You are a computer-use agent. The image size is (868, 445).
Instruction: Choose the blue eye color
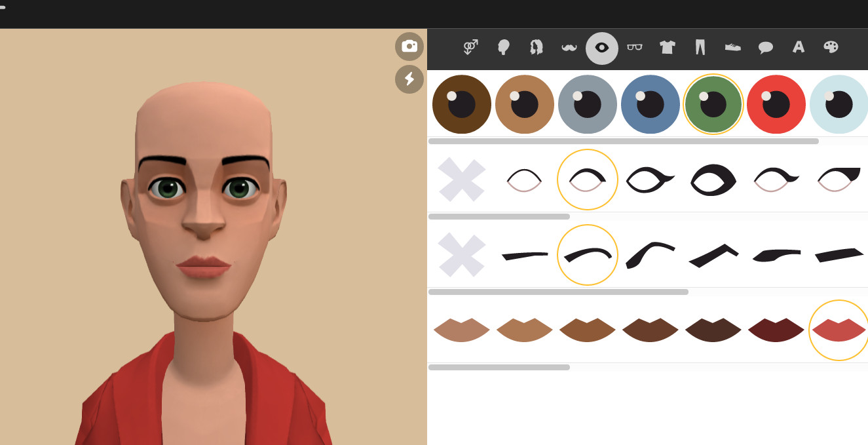651,104
